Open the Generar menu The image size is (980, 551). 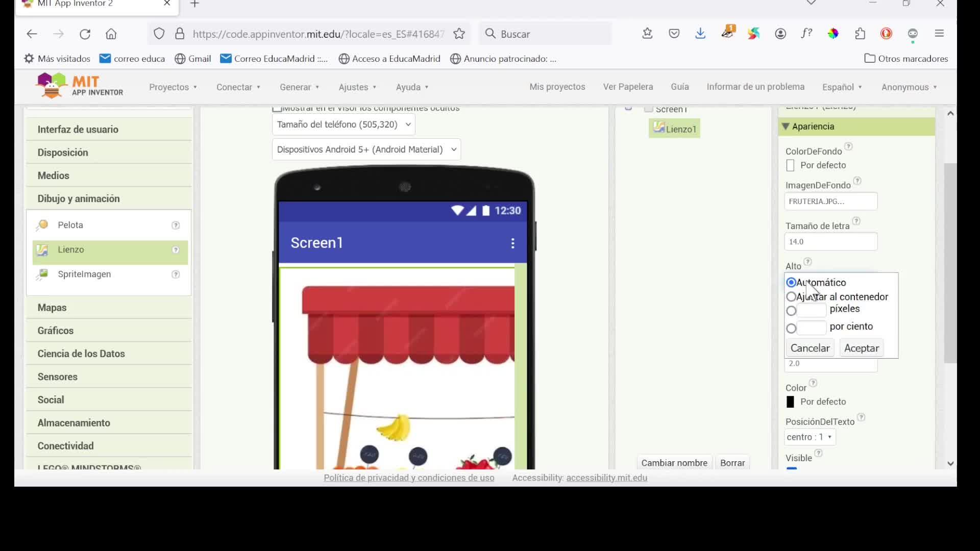tap(299, 87)
